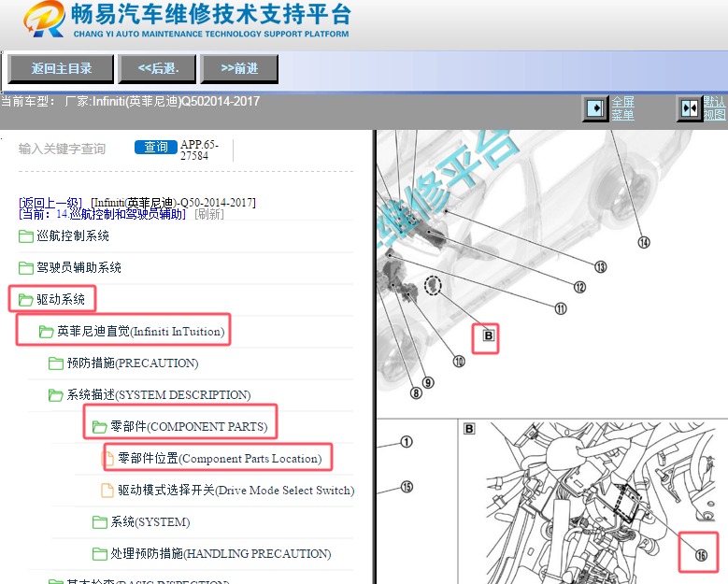Open 零部件位置(Component Parts Location) page

click(220, 458)
